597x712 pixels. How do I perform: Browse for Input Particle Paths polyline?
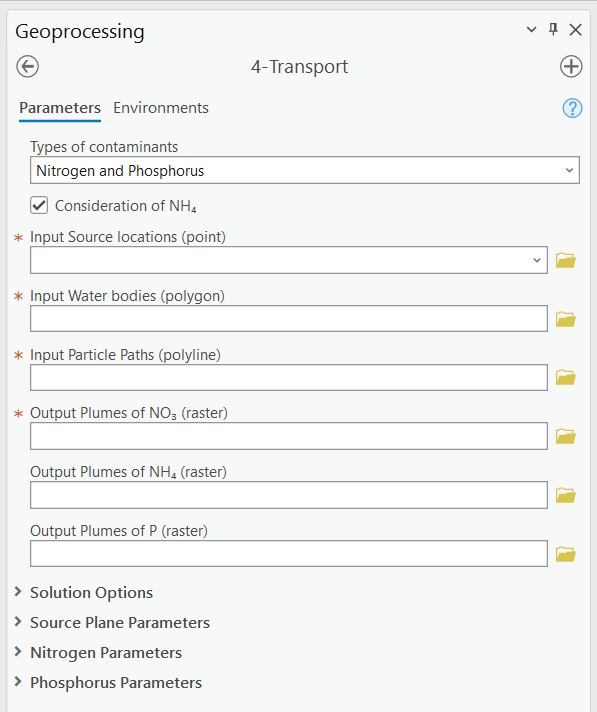click(566, 377)
